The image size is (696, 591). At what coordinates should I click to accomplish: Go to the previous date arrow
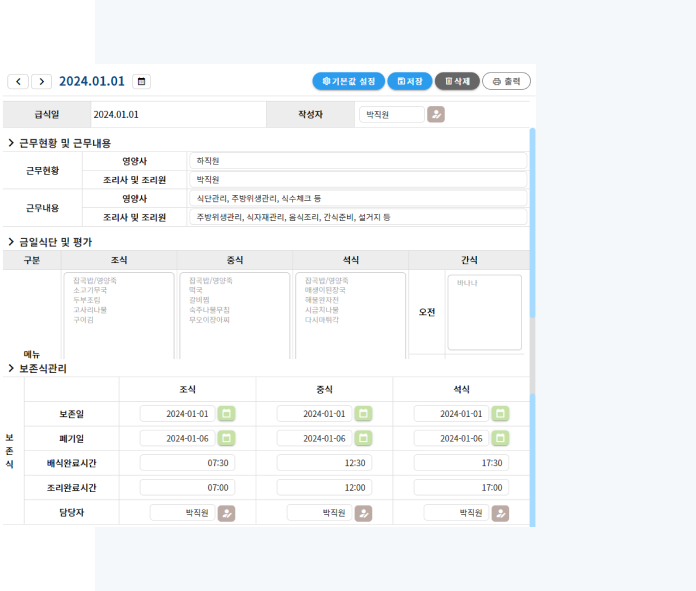pos(18,81)
